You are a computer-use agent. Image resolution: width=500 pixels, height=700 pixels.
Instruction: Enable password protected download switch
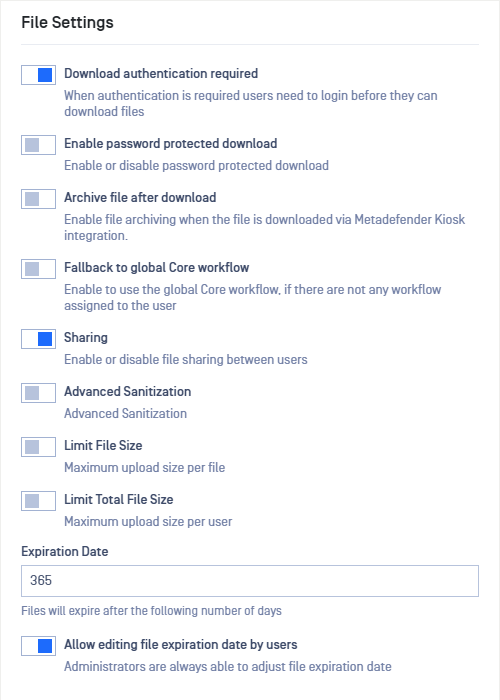tap(38, 145)
